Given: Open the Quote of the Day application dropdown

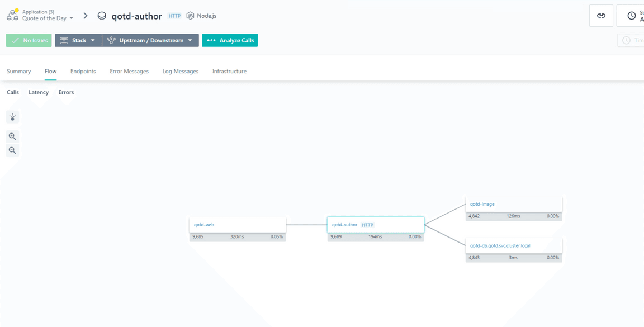Looking at the screenshot, I should point(48,18).
